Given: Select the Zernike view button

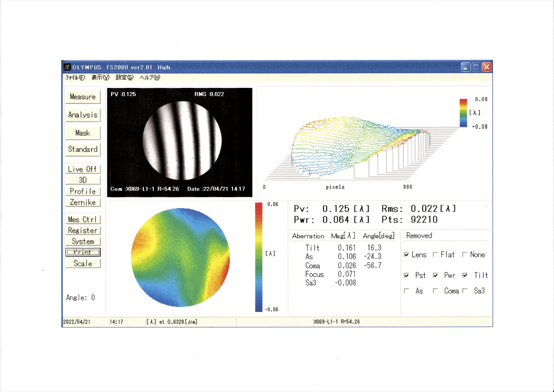Looking at the screenshot, I should tap(83, 202).
